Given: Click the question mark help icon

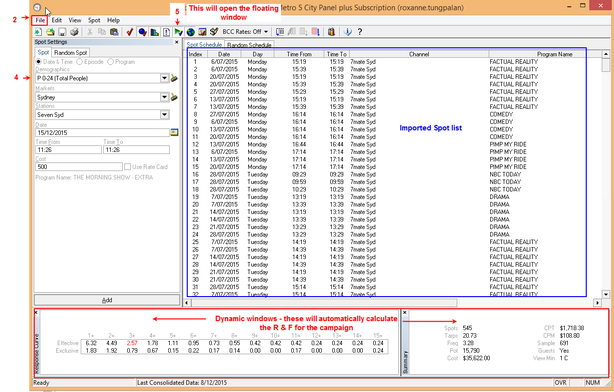Looking at the screenshot, I should [359, 32].
